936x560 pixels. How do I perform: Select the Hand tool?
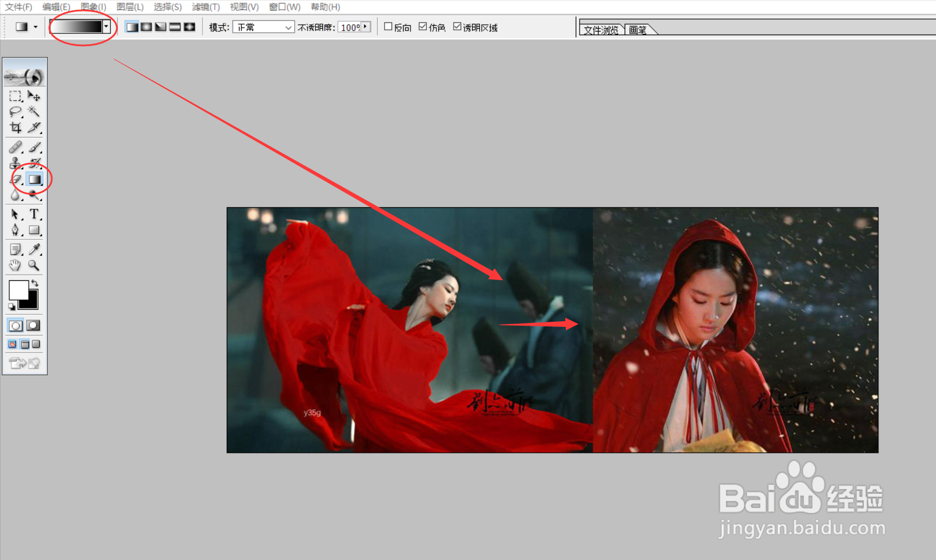16,265
